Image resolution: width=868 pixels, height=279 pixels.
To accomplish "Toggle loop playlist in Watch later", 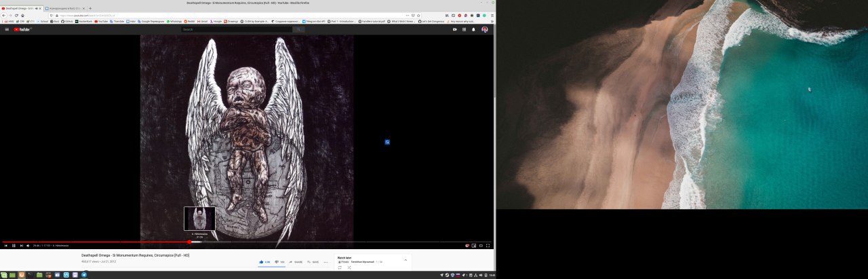I will [340, 267].
